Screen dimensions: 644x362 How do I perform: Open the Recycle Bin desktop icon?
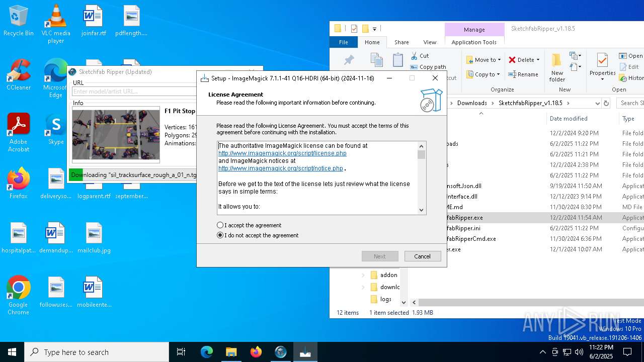tap(19, 21)
